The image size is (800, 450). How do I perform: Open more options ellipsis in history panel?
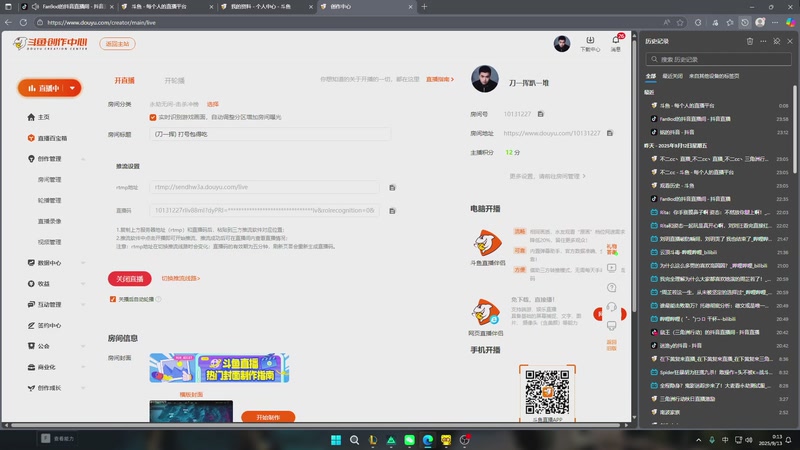(763, 41)
